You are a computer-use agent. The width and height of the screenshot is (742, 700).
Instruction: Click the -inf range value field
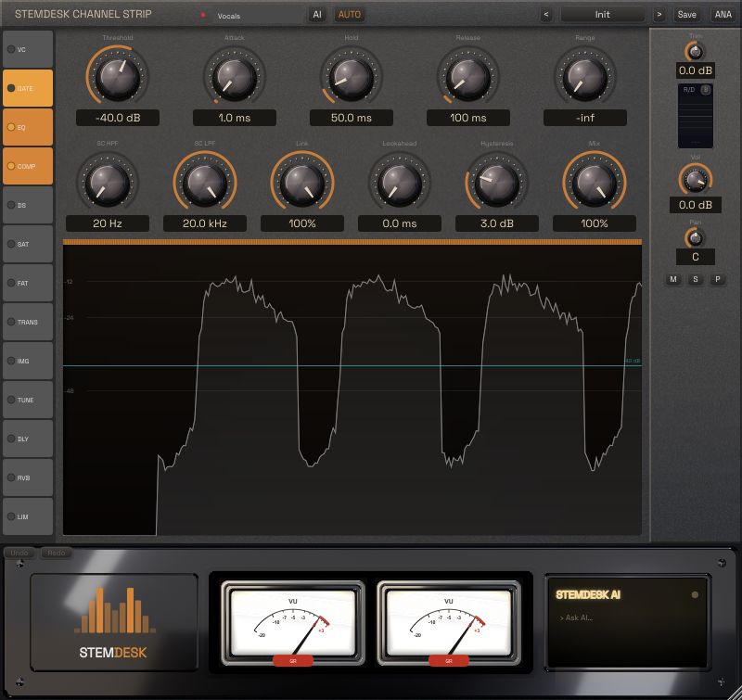coord(585,118)
